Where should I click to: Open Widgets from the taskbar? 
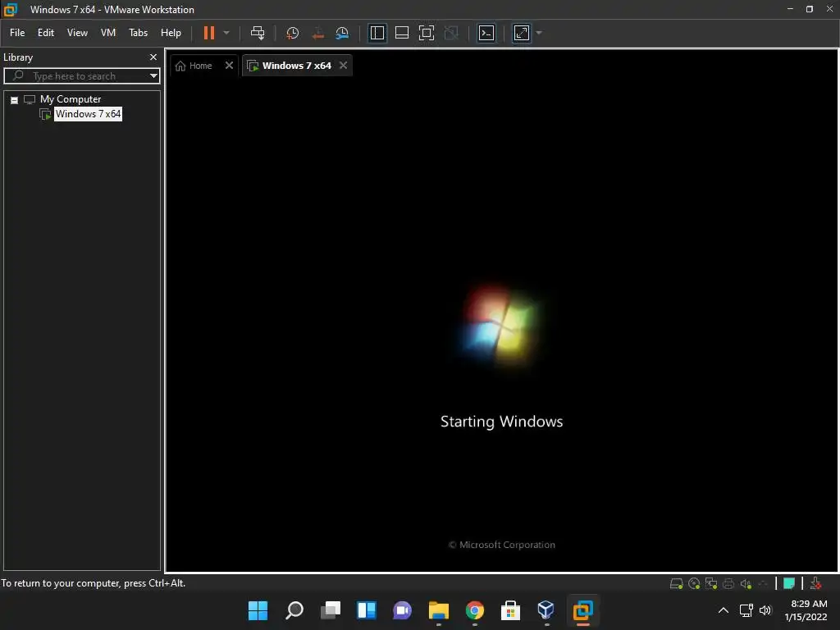pyautogui.click(x=367, y=610)
